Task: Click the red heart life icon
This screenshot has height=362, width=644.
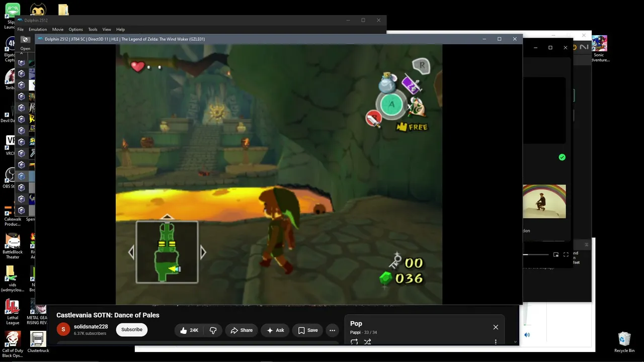Action: point(137,66)
